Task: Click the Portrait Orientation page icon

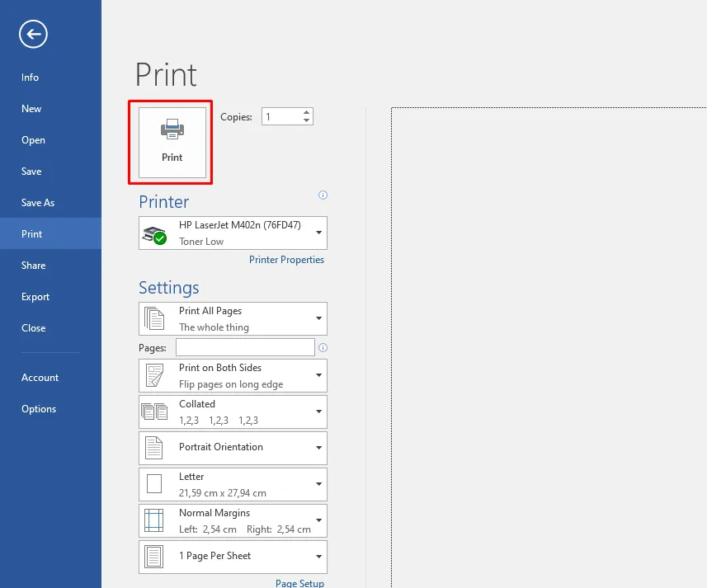Action: (154, 448)
